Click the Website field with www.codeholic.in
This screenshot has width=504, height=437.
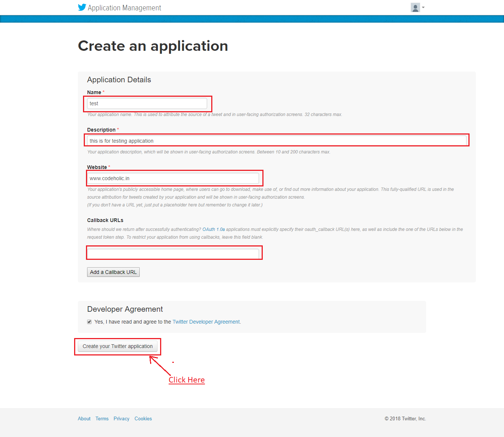(173, 178)
